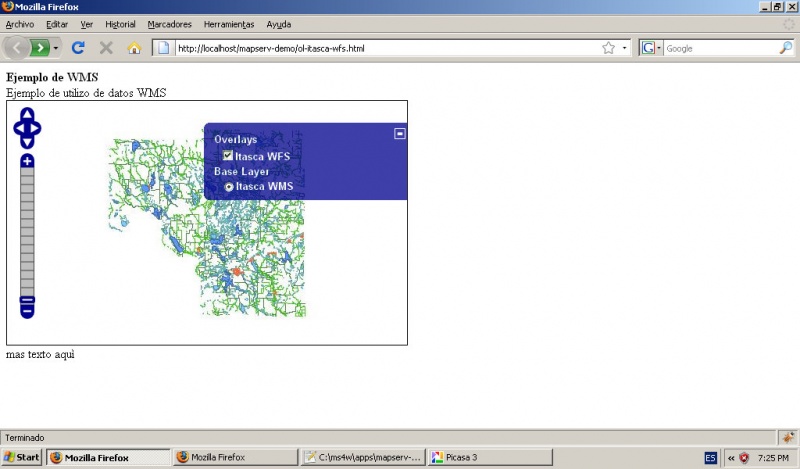Bookmark page with the star icon
Viewport: 800px width, 469px height.
point(608,47)
